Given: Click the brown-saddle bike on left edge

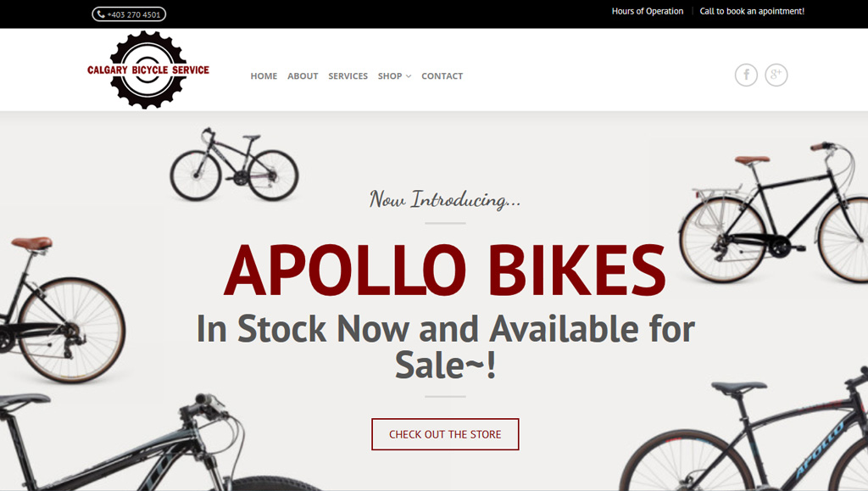Looking at the screenshot, I should (x=61, y=310).
